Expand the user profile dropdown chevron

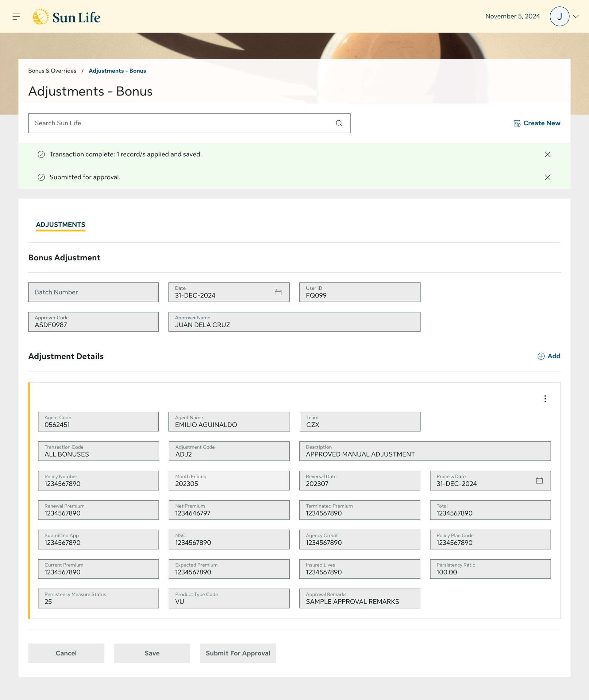[576, 16]
